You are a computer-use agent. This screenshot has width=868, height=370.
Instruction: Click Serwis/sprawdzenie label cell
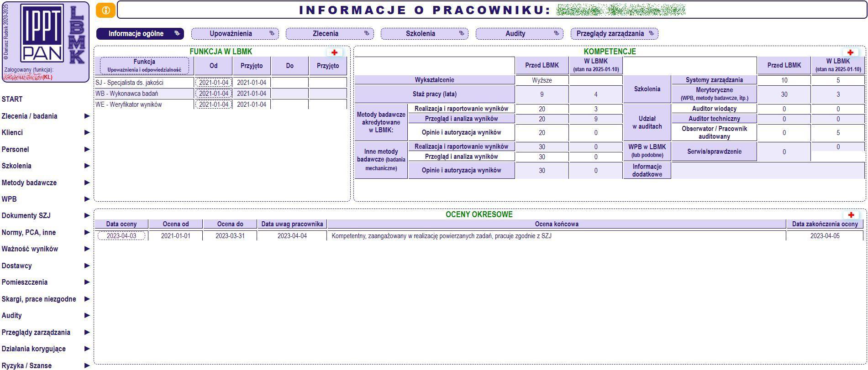(714, 151)
